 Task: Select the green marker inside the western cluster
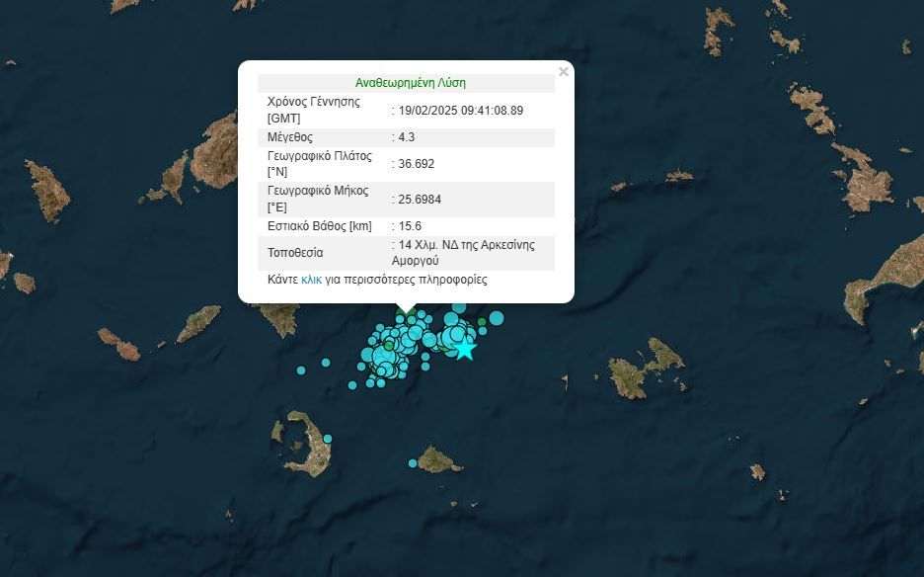point(390,347)
